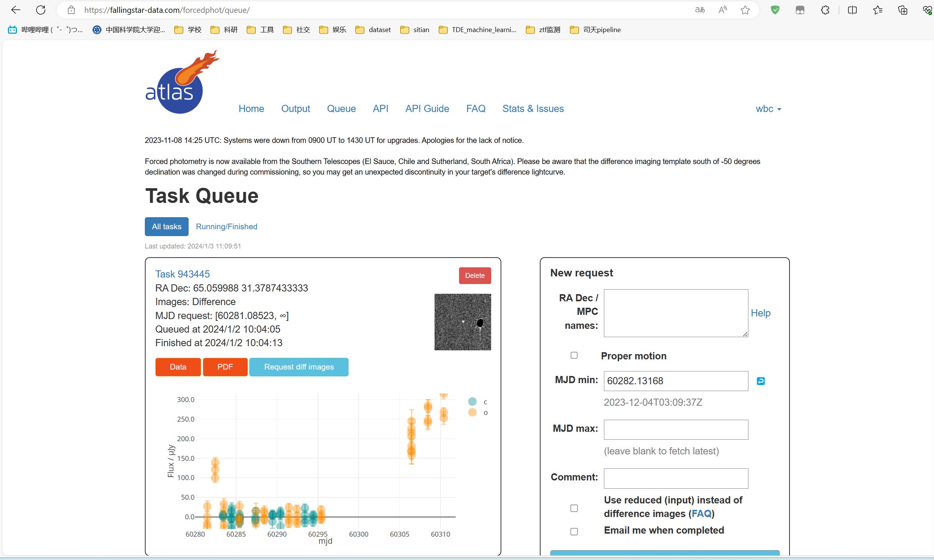Click into the Comment field
This screenshot has width=934, height=560.
click(x=676, y=478)
